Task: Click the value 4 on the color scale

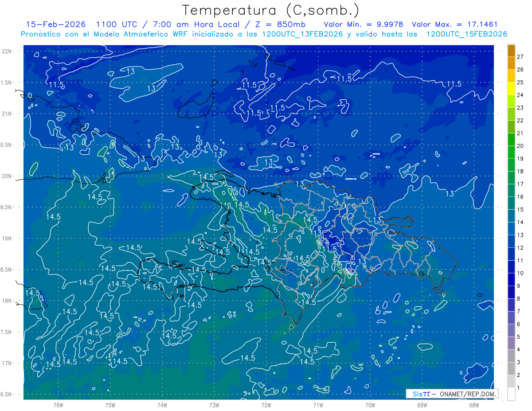Action: click(x=519, y=350)
